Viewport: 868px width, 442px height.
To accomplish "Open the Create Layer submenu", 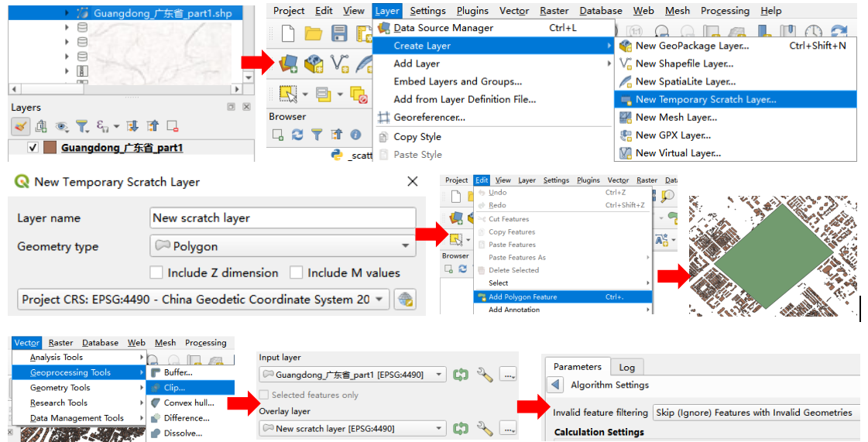I will 494,46.
